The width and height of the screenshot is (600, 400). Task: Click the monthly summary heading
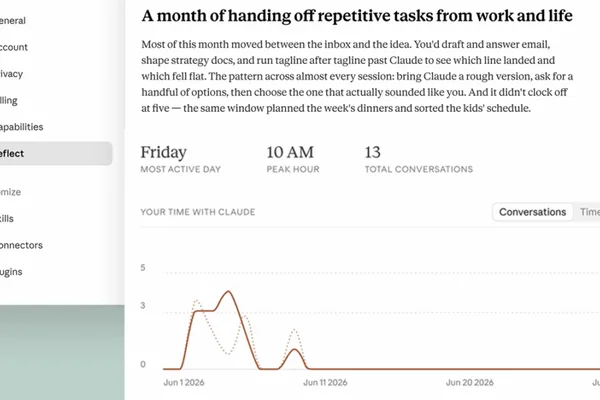[357, 16]
